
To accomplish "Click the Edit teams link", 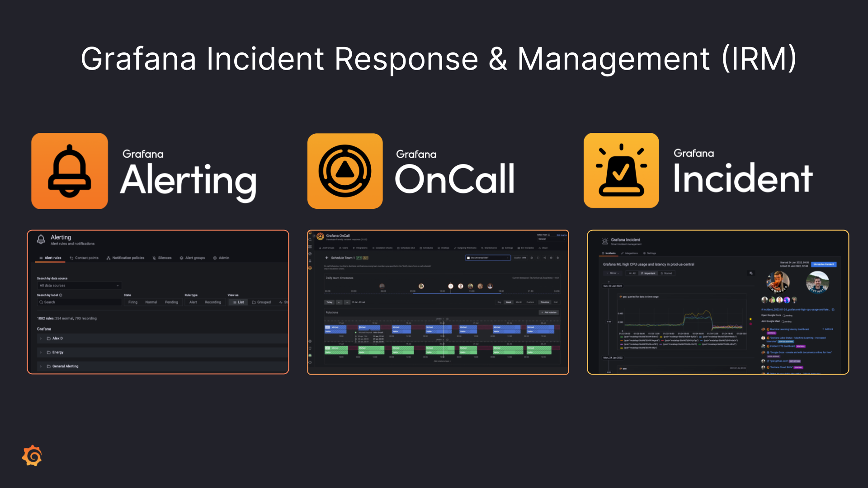I will (561, 235).
